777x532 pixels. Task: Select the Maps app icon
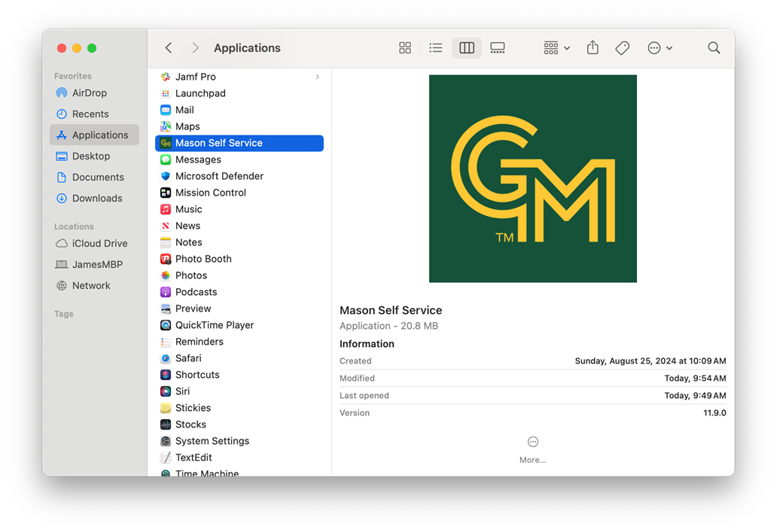(166, 126)
